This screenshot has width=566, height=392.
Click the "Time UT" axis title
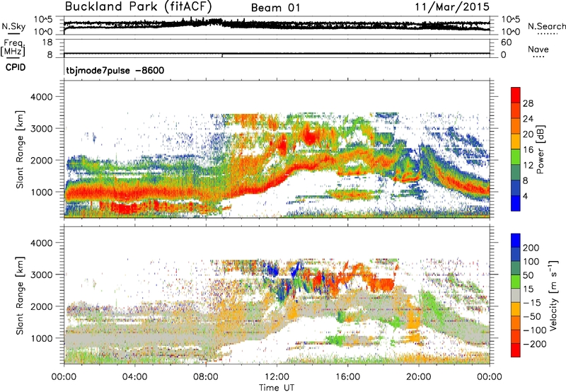click(x=277, y=388)
